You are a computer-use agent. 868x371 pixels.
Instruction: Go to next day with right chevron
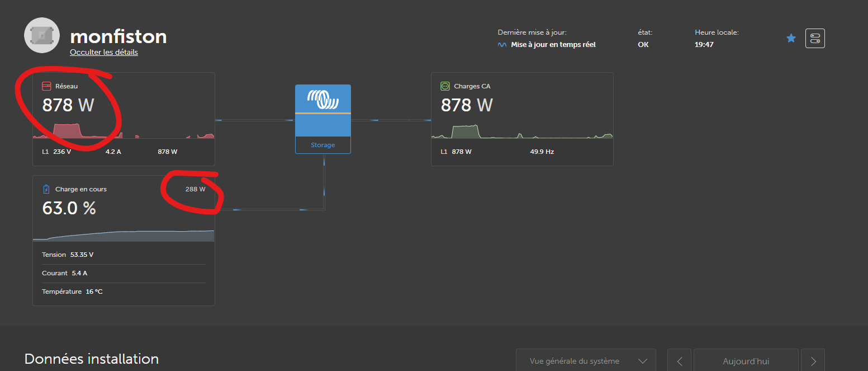pyautogui.click(x=813, y=361)
